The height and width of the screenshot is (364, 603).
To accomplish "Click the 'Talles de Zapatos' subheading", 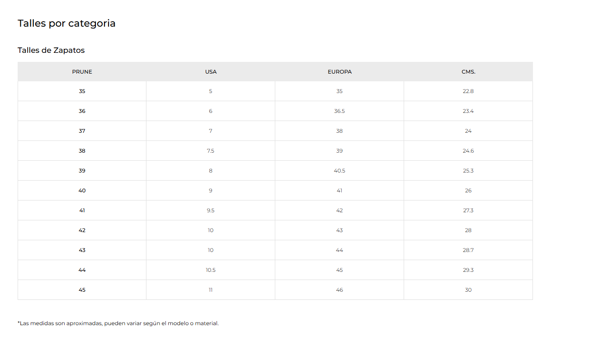I will [x=51, y=50].
